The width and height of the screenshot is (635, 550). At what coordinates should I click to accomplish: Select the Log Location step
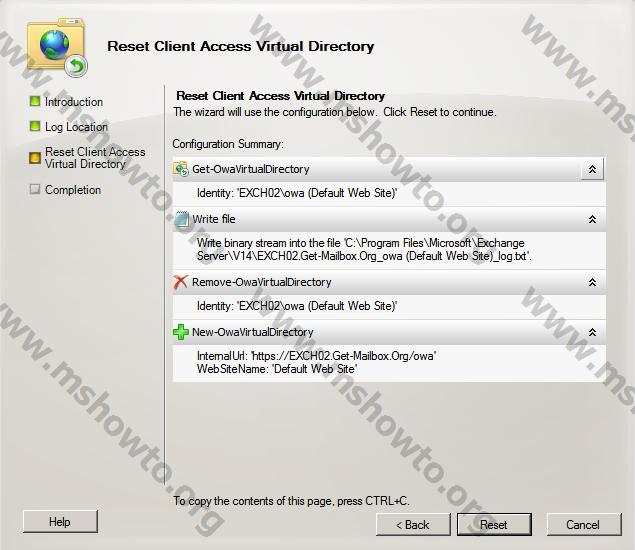click(76, 127)
